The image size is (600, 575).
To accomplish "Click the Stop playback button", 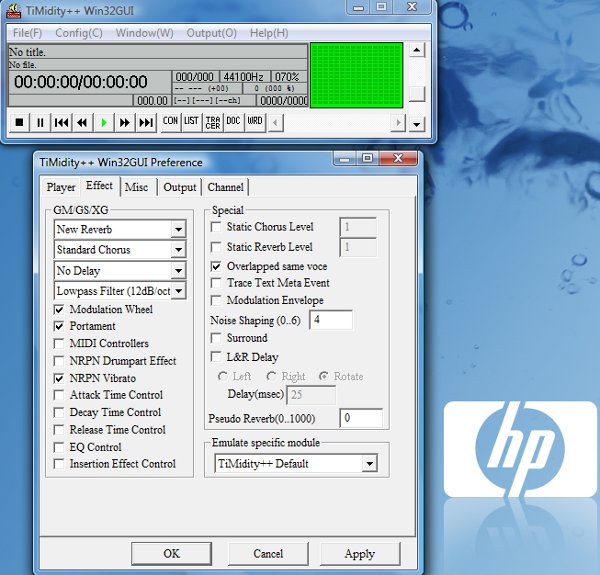I will [x=19, y=122].
